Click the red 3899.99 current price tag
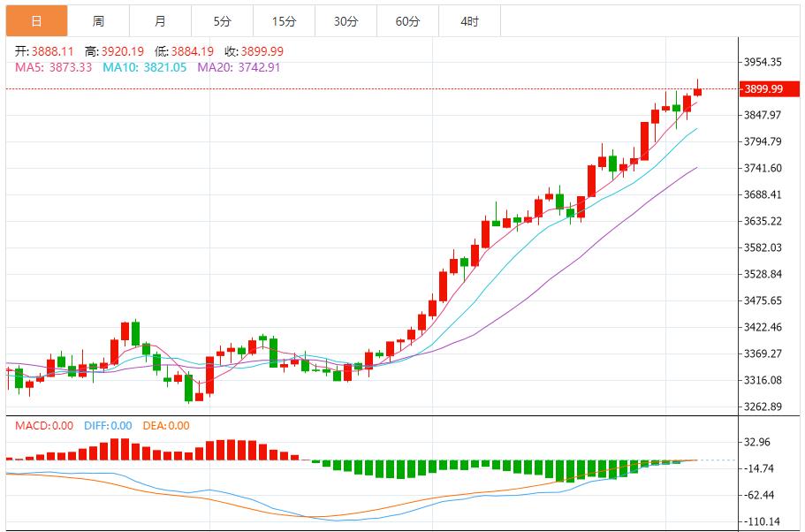Image resolution: width=805 pixels, height=532 pixels. click(763, 89)
